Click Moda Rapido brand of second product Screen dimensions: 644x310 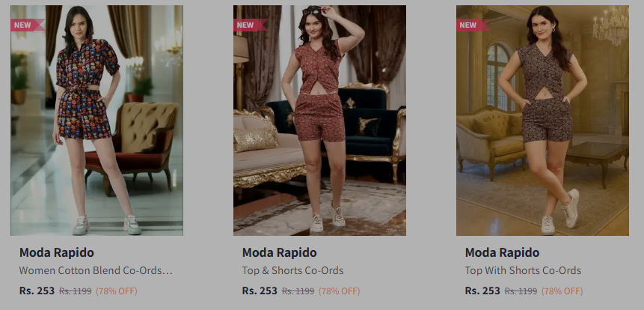[x=279, y=252]
